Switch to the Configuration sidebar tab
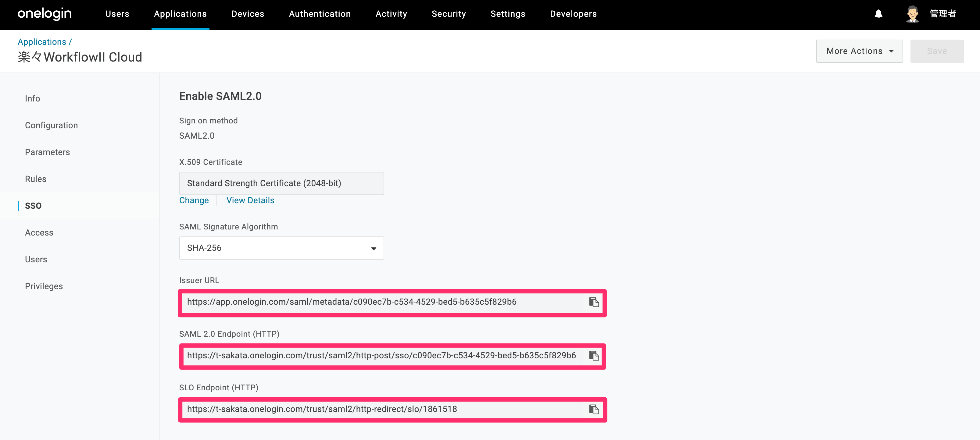This screenshot has width=980, height=440. pyautogui.click(x=51, y=126)
